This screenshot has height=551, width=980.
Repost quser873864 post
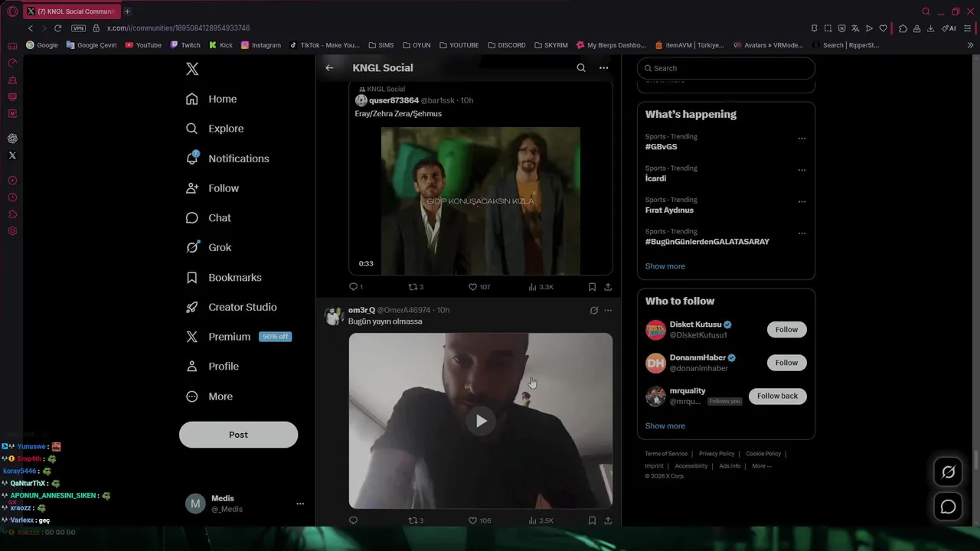click(416, 287)
